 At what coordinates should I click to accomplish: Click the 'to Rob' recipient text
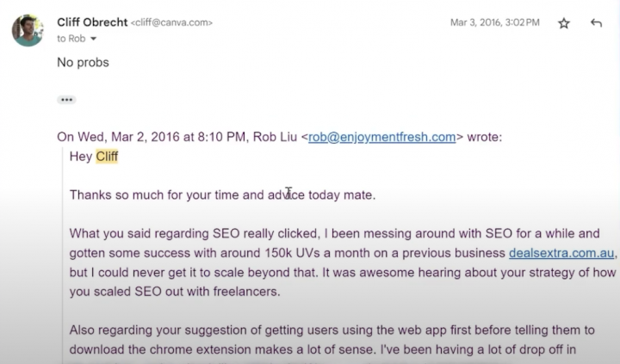[x=71, y=39]
